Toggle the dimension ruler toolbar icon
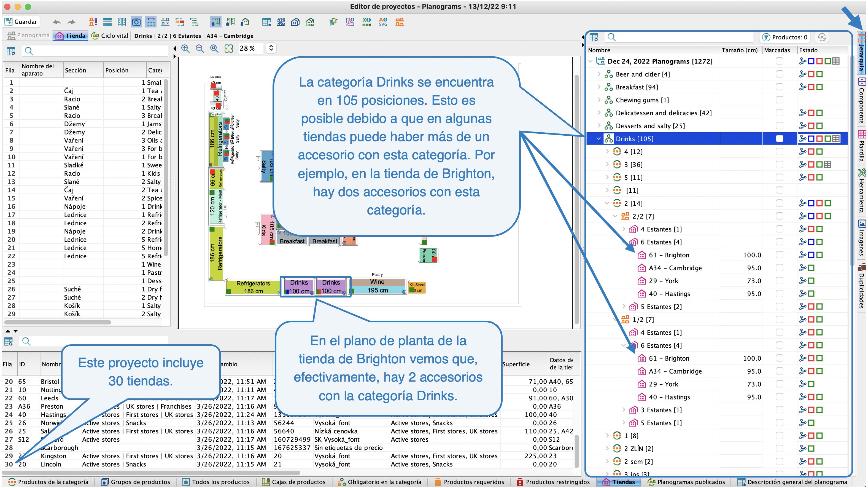The width and height of the screenshot is (868, 488). click(151, 22)
